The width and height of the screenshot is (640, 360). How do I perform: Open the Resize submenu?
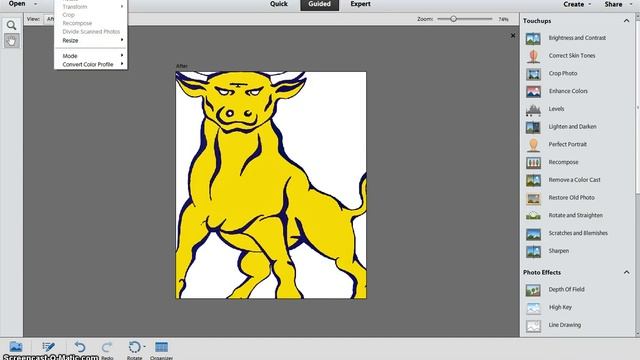point(91,40)
